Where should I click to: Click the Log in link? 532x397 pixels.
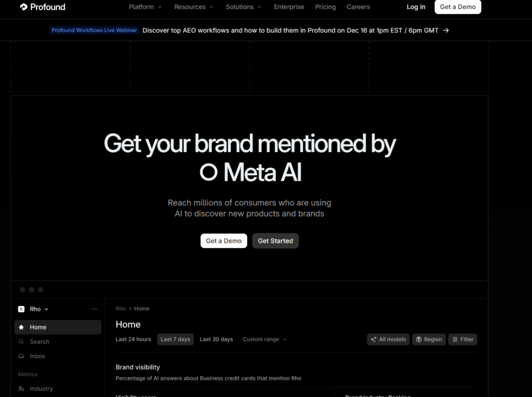416,7
